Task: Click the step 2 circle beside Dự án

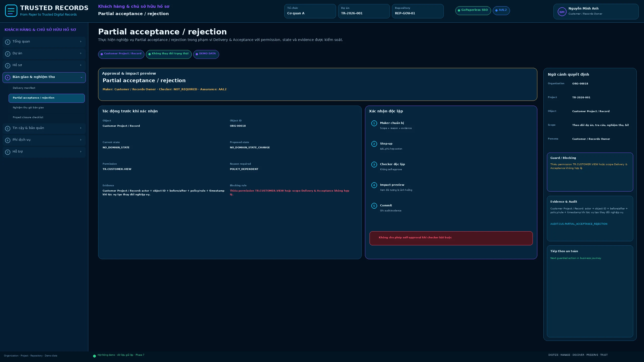Action: pos(8,54)
